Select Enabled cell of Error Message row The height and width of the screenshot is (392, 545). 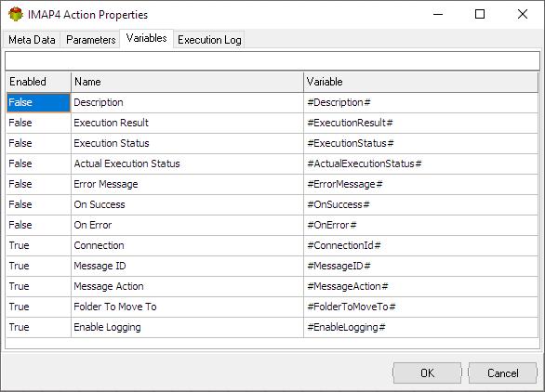38,184
